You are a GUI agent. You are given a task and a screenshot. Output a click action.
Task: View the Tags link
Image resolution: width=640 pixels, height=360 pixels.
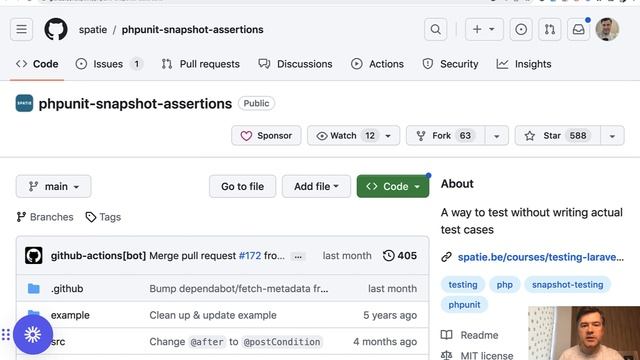tap(103, 217)
